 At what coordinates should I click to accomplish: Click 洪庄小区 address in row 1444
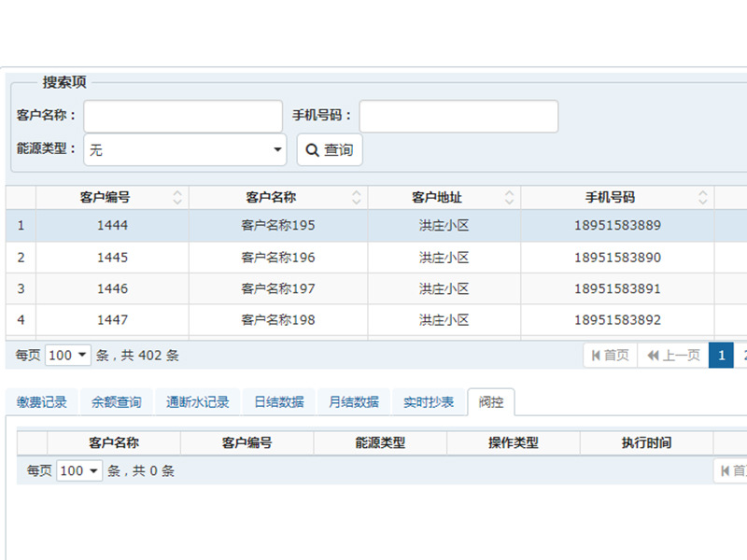(x=444, y=225)
